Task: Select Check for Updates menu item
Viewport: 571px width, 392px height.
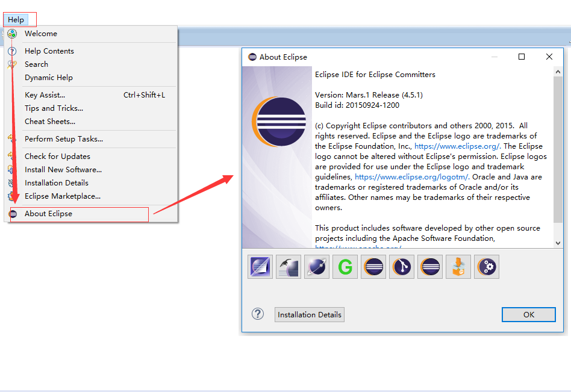Action: [91, 156]
